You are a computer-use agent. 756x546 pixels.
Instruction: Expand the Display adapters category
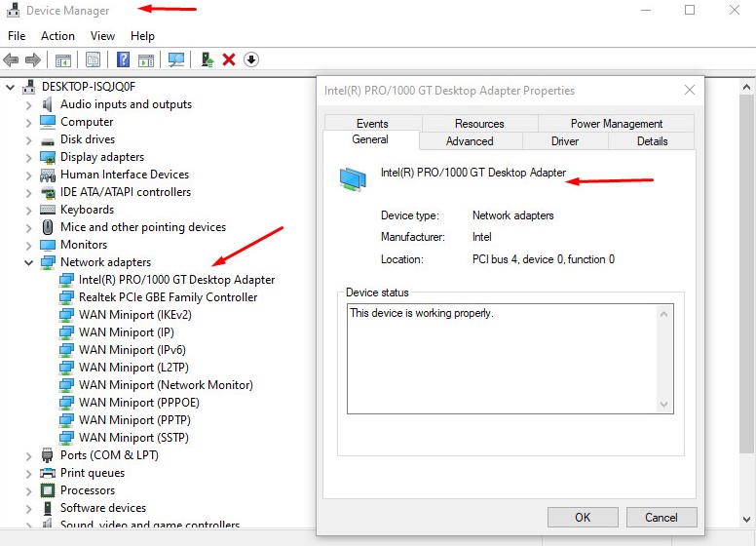[27, 157]
